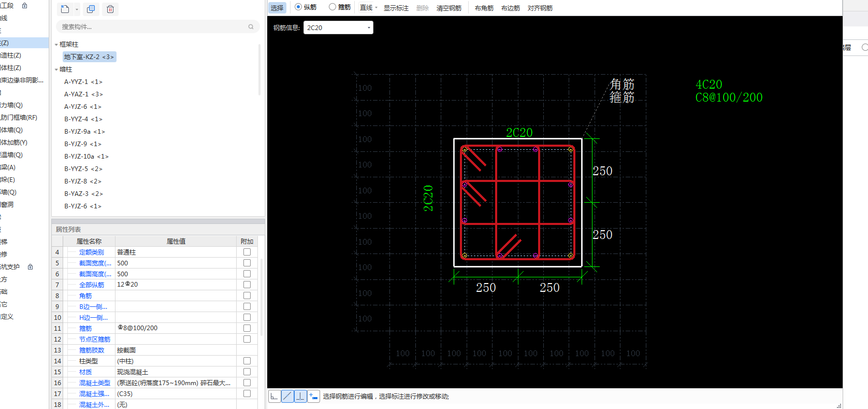Select 地下室-KZ-2 <3> component
This screenshot has height=409, width=868.
[x=89, y=57]
